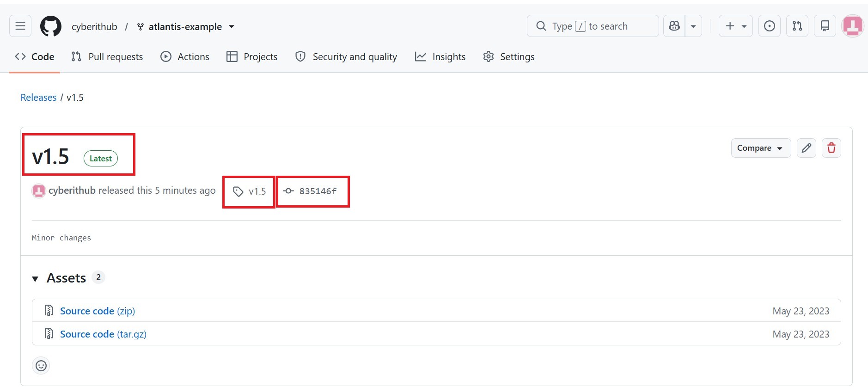Collapse the Assets section triangle
868x387 pixels.
tap(35, 278)
